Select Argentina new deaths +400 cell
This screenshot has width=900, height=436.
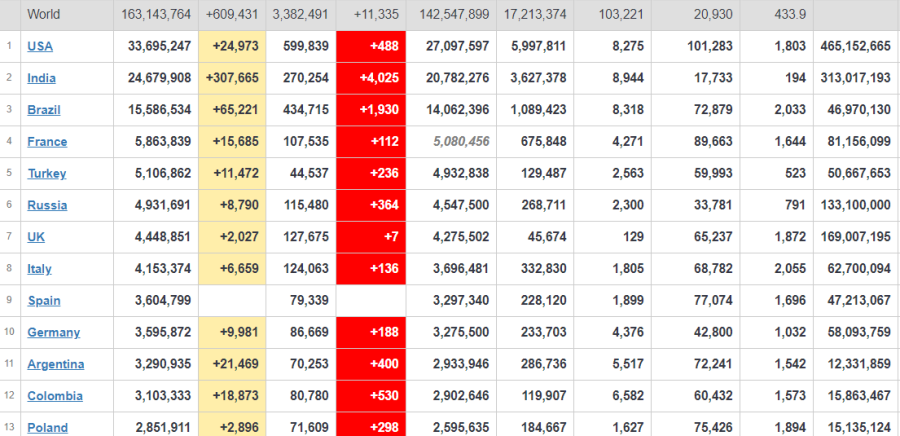click(371, 364)
